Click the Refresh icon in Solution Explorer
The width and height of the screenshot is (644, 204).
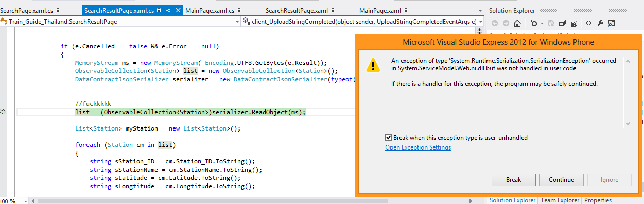tap(550, 23)
